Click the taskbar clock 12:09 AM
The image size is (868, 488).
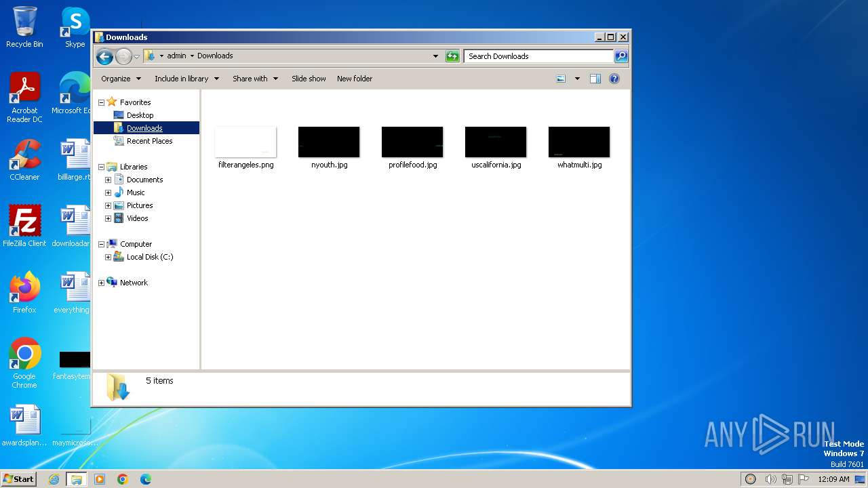tap(833, 479)
